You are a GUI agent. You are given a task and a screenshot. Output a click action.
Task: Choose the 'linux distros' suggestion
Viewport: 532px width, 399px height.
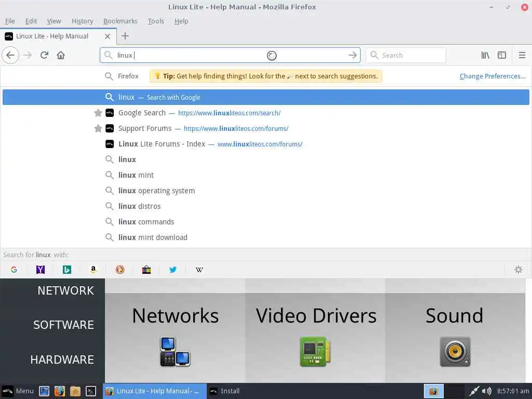(x=265, y=206)
